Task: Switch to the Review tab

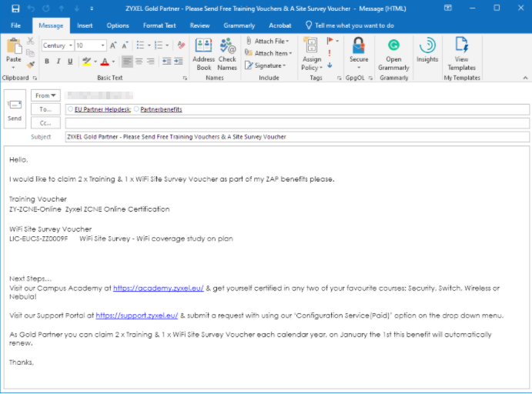Action: (199, 25)
